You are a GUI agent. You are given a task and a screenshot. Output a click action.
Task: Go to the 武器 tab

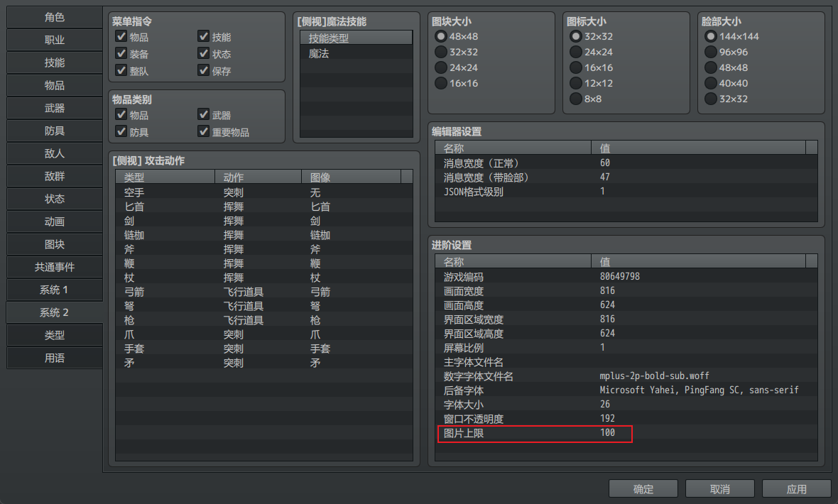(55, 109)
